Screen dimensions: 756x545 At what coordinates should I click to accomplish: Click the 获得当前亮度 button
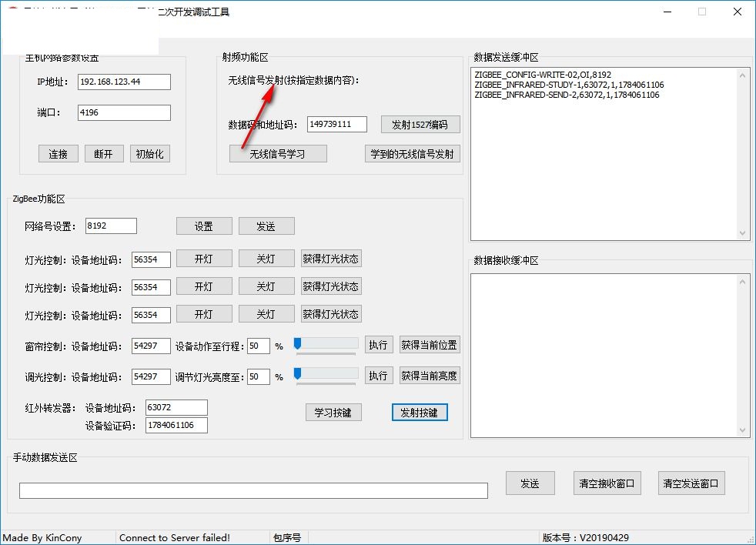[430, 375]
